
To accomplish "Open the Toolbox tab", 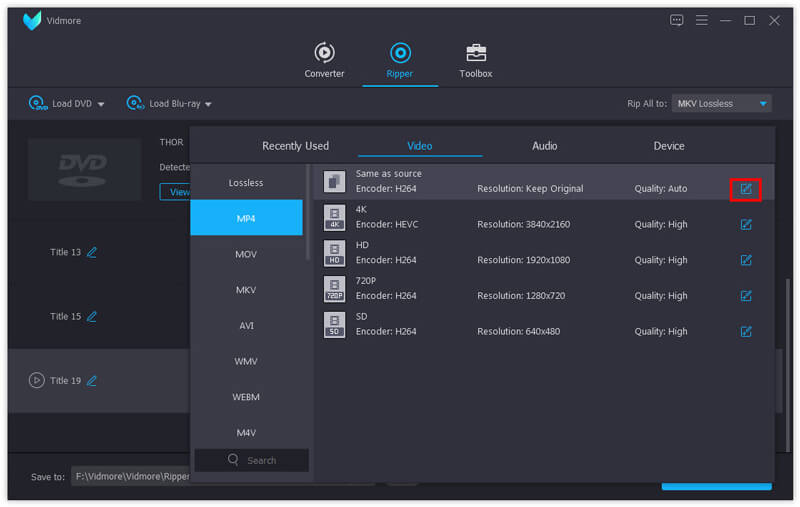I will (475, 60).
